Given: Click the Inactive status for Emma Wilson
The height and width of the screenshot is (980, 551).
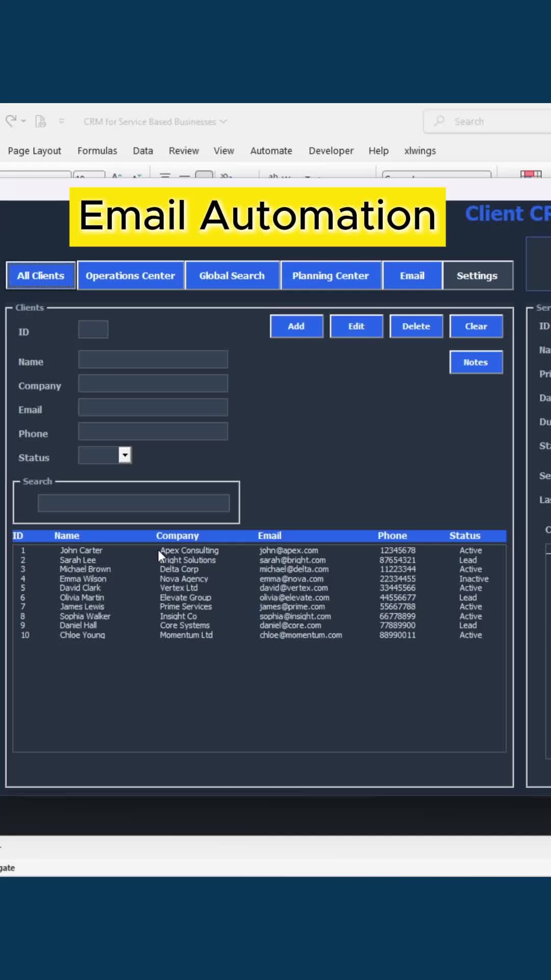Looking at the screenshot, I should coord(474,579).
